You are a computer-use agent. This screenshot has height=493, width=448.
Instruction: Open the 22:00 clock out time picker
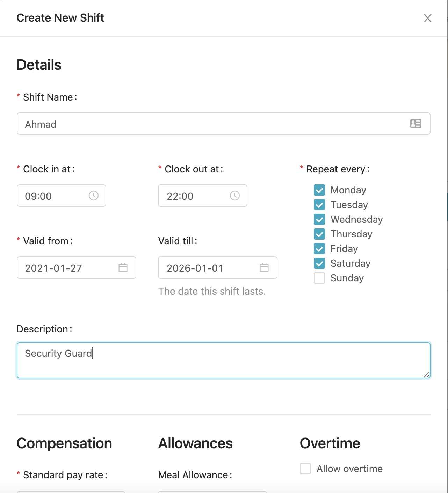tap(203, 196)
